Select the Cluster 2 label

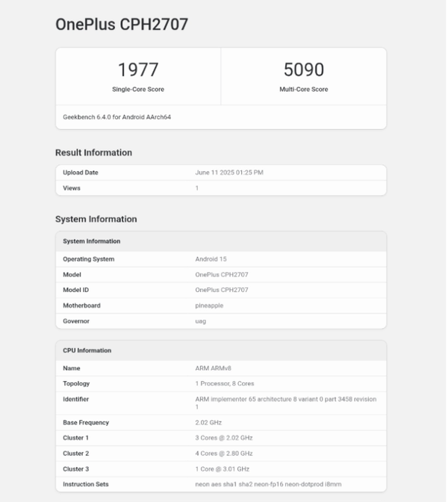(x=76, y=453)
